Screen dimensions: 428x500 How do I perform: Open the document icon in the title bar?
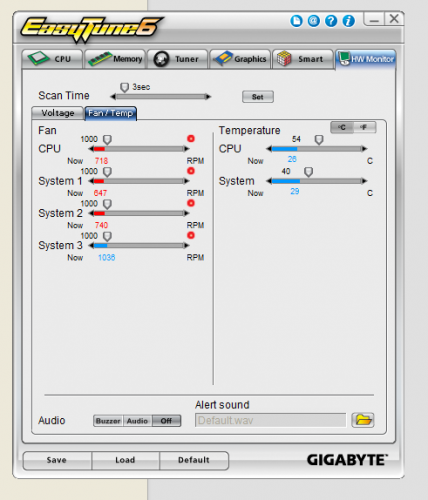[x=296, y=21]
